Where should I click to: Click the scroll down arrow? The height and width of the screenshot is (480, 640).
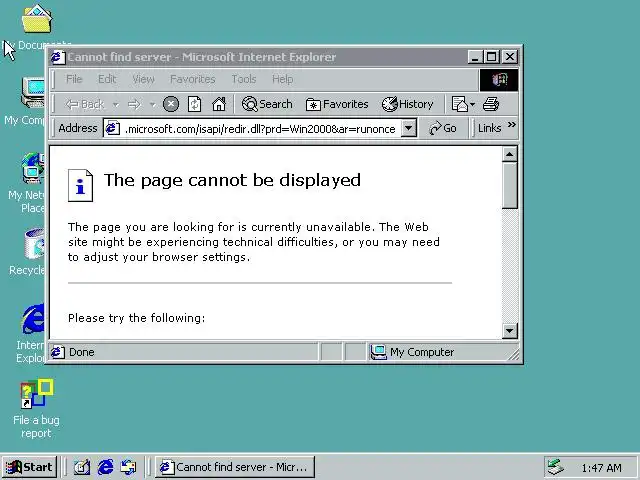tap(509, 331)
